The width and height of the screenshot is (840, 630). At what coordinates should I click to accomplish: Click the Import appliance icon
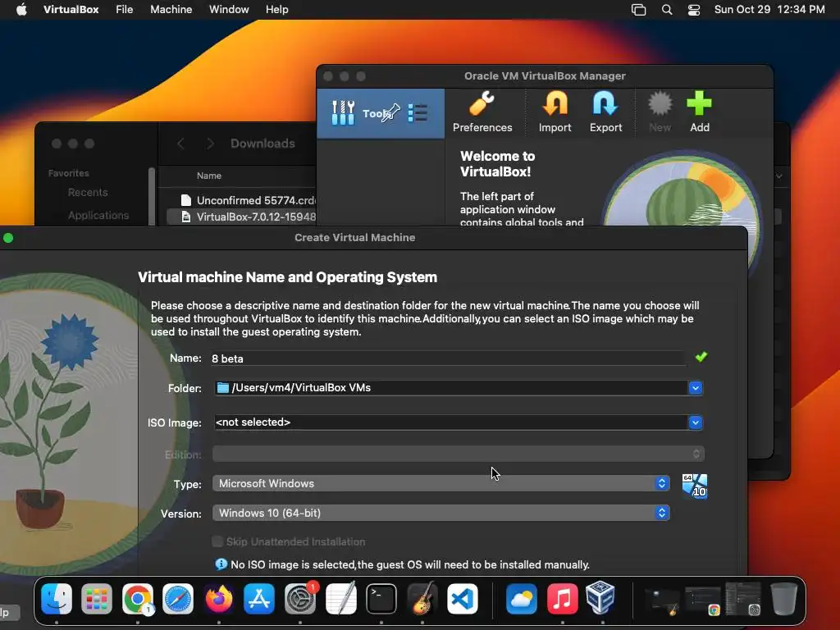555,112
